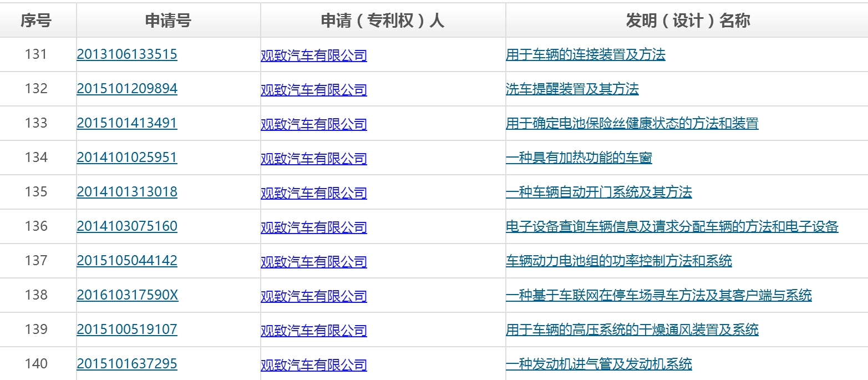Viewport: 868px width, 380px height.
Task: Open invention 洗车提醒装置及其方法
Action: click(572, 89)
